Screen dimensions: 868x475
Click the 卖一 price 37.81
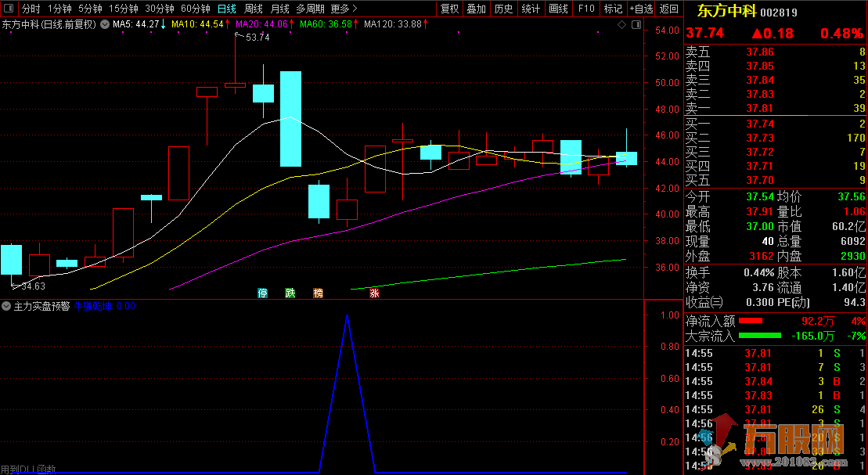[x=759, y=109]
